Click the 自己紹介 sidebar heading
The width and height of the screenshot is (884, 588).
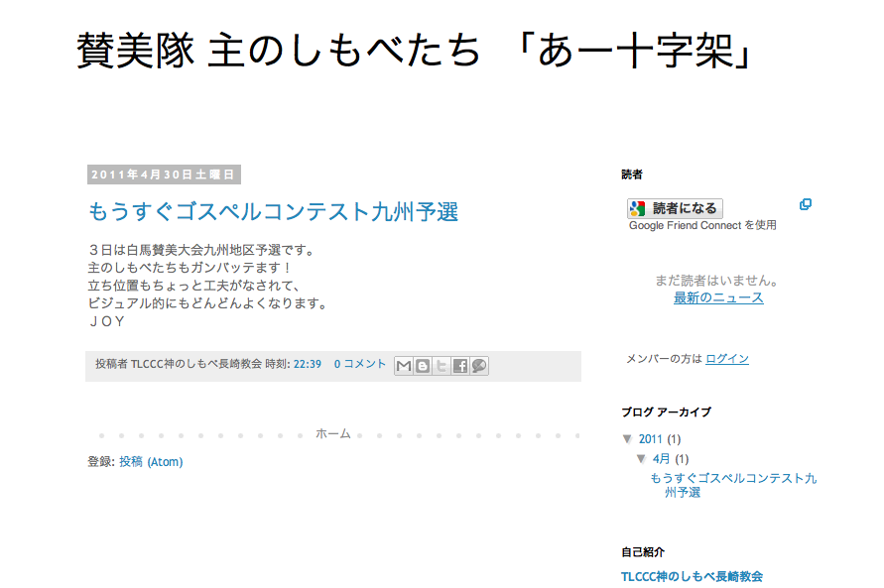pos(643,552)
